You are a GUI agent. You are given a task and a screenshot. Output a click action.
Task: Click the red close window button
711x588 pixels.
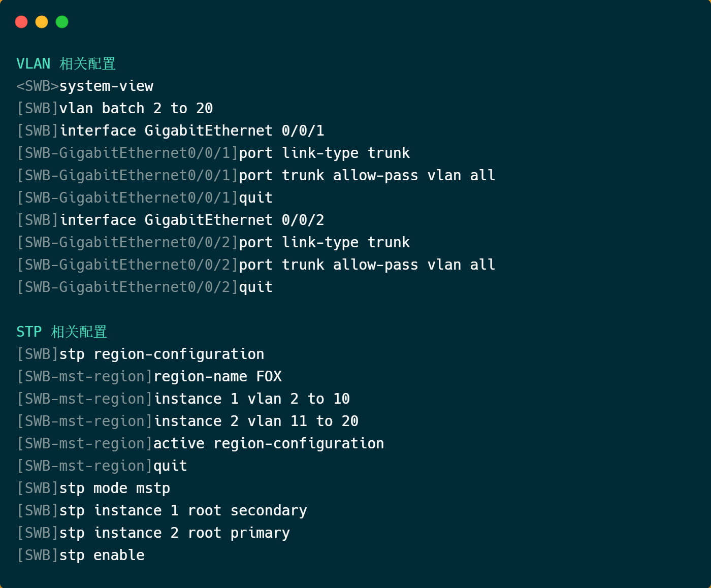point(21,22)
